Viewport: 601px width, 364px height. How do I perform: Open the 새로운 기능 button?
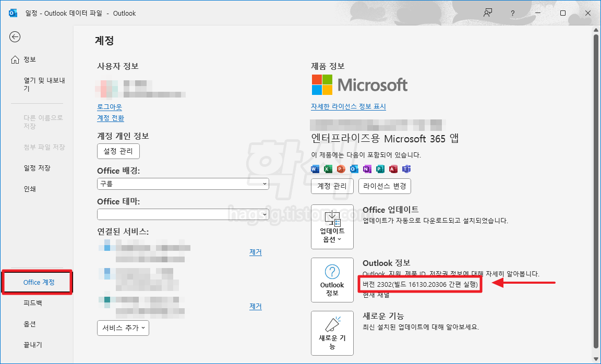pyautogui.click(x=332, y=333)
